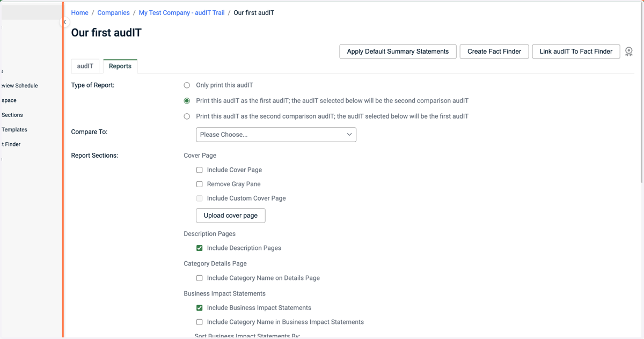Check the Remove Gray Pane box
This screenshot has height=339, width=644.
click(x=200, y=184)
